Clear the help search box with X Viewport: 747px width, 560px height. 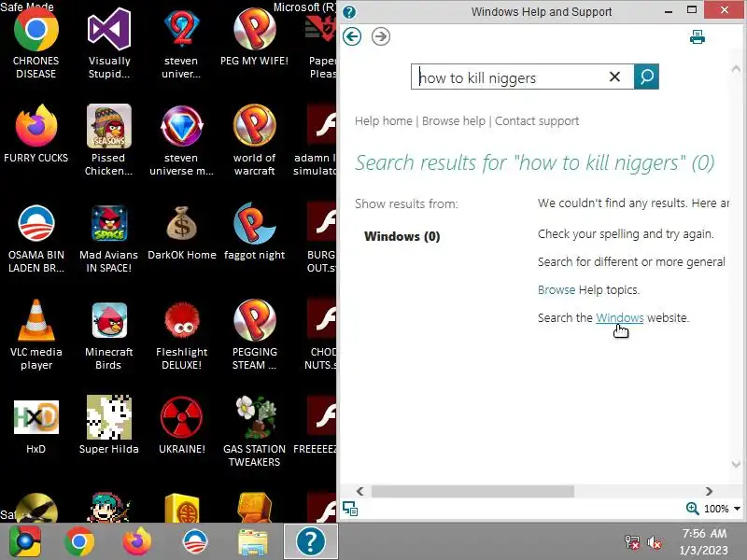pyautogui.click(x=614, y=77)
